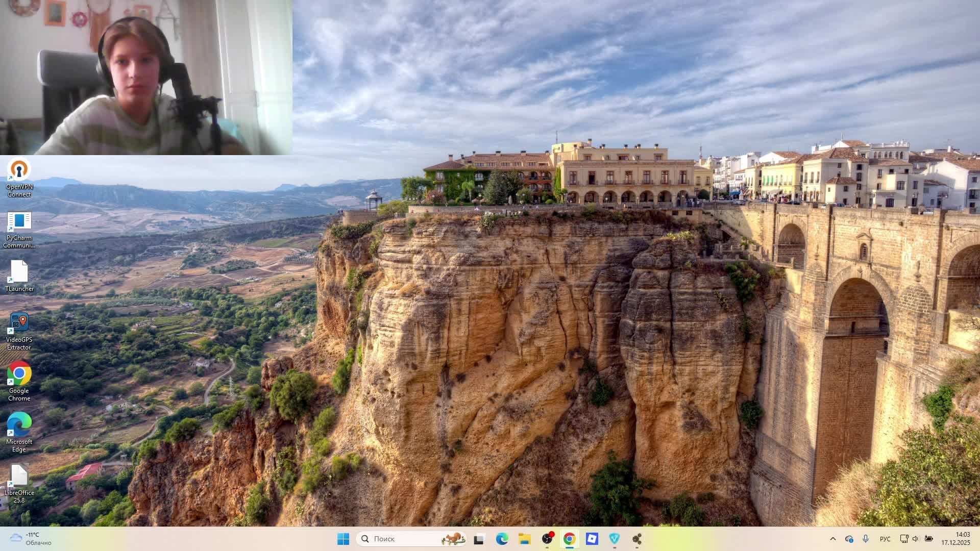Click the Microsoft Edge desktop shortcut
Screen dimensions: 980x551
19,432
